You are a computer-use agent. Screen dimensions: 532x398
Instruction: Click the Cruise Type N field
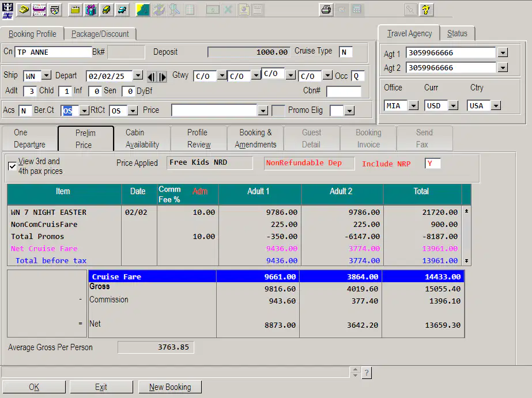(345, 52)
